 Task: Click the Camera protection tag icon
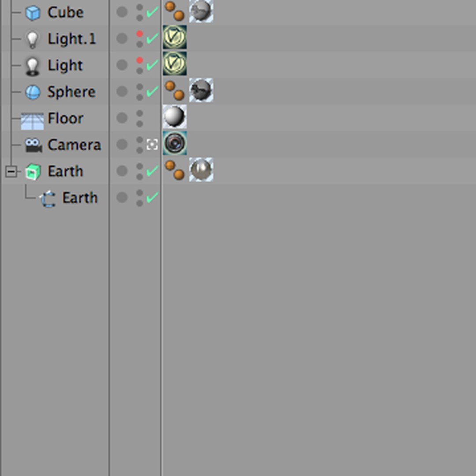pos(175,143)
